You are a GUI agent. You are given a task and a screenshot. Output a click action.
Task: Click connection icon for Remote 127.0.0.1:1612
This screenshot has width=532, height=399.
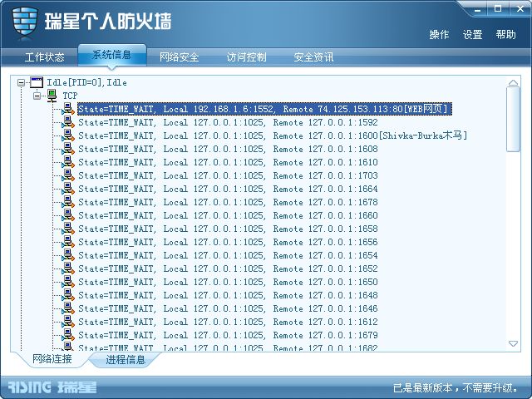coord(68,322)
